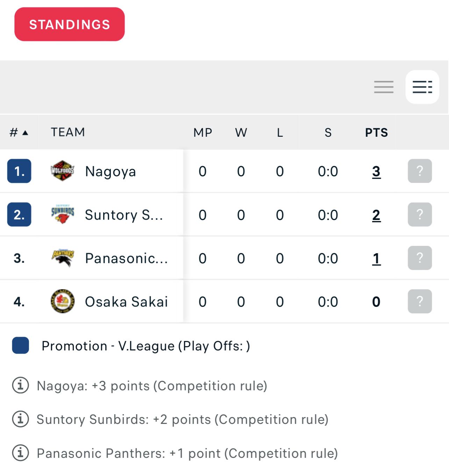Image resolution: width=449 pixels, height=476 pixels.
Task: Click the blue Promotion legend swatch
Action: pos(20,346)
